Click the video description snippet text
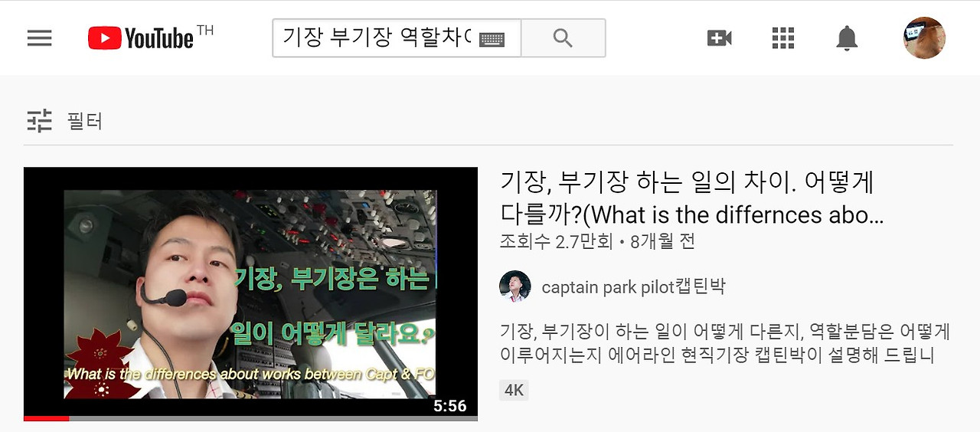980x432 pixels. tap(725, 343)
